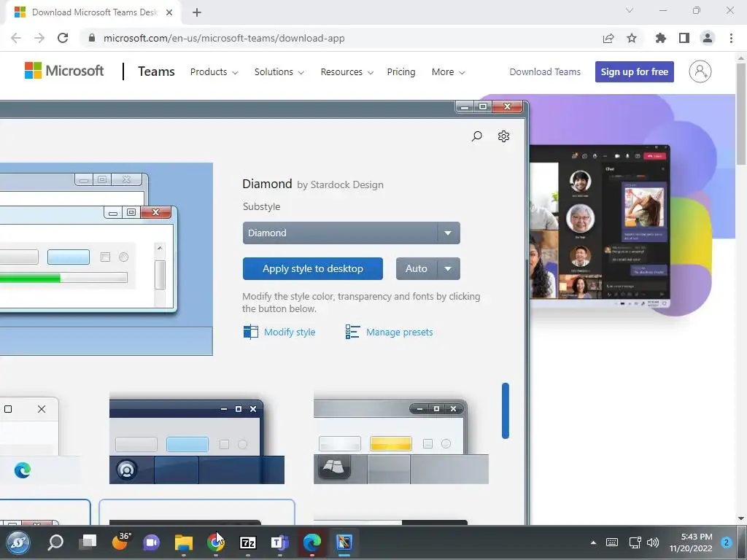
Task: Click the Chrome address bar URL
Action: coord(224,38)
